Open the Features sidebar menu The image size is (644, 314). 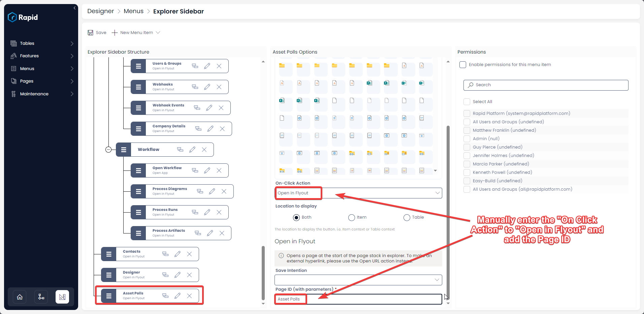coord(42,56)
